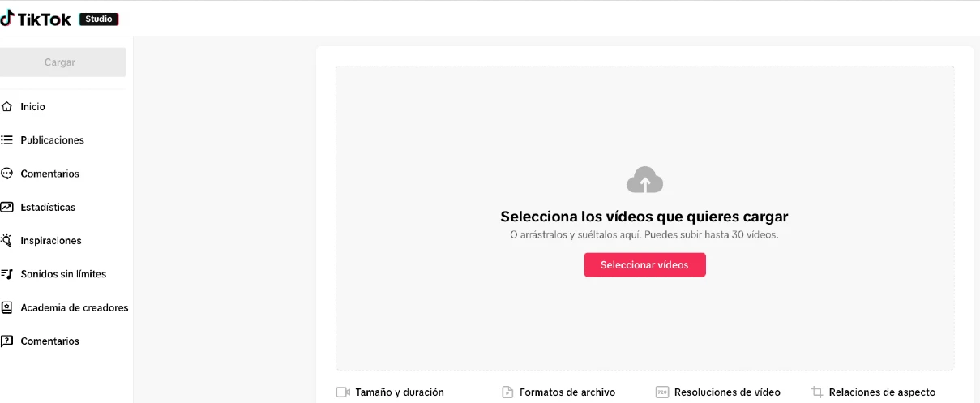Screen dimensions: 980x403
Task: Click the heading Selecciona los vídeos que quieres cargar
Action: tap(644, 217)
